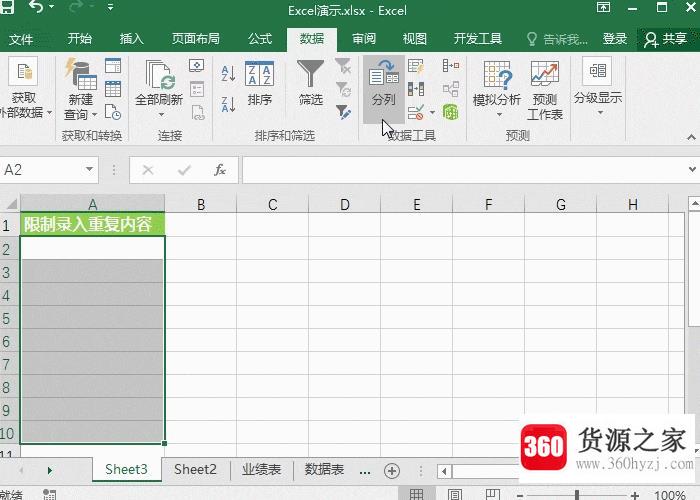The height and width of the screenshot is (500, 700).
Task: Click the Forecast Sheet icon
Action: [545, 74]
